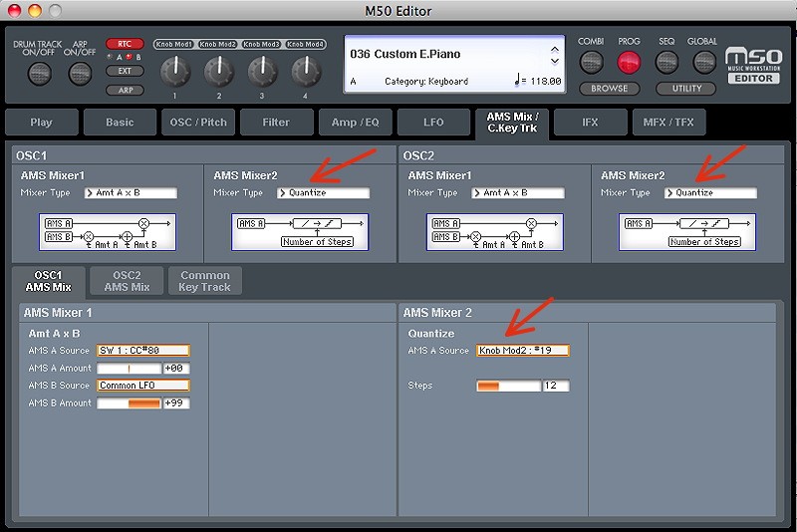Click the Knob Mod3 label
This screenshot has height=532, width=797.
(x=261, y=44)
